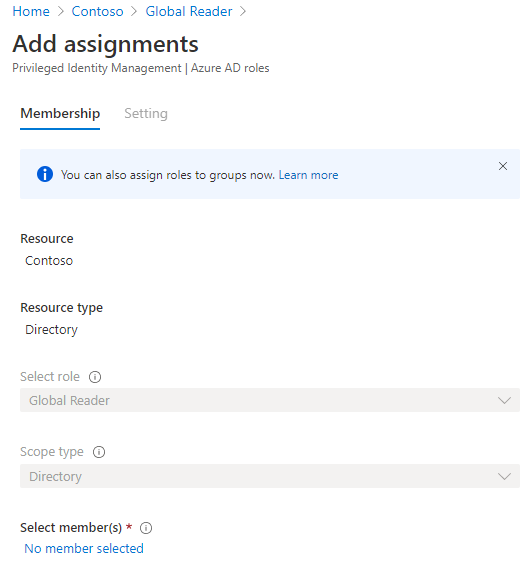Image resolution: width=529 pixels, height=573 pixels.
Task: Click the Select member(s) info icon
Action: tap(146, 528)
